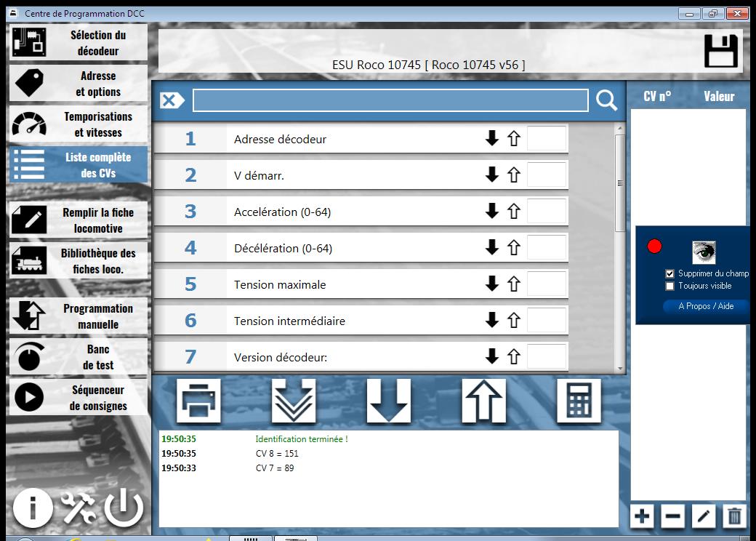The height and width of the screenshot is (541, 756).
Task: Enable Toujours visible checkbox
Action: coord(669,286)
